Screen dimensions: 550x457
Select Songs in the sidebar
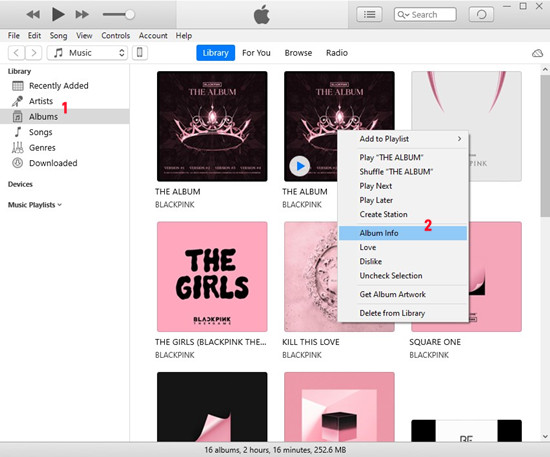coord(65,132)
